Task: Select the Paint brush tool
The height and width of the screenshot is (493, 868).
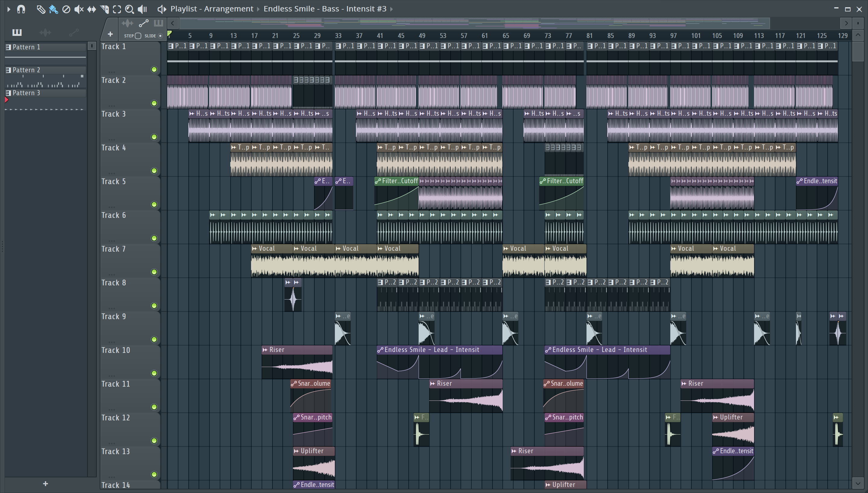Action: (53, 9)
